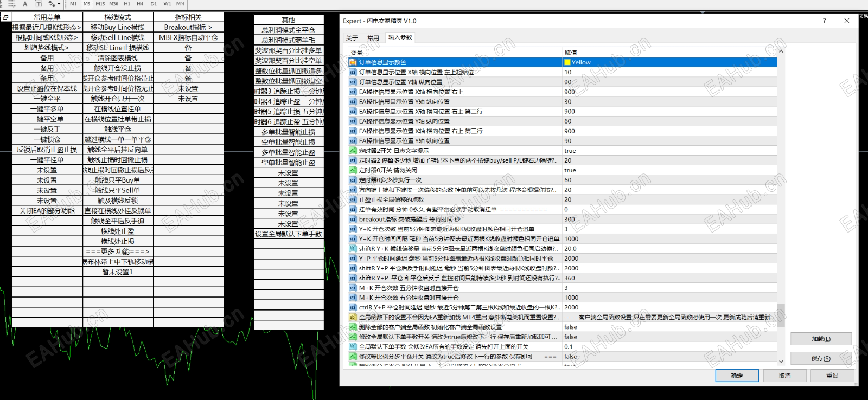This screenshot has height=400, width=868.
Task: Open the arrows tool dropdown arrow
Action: [x=59, y=4]
